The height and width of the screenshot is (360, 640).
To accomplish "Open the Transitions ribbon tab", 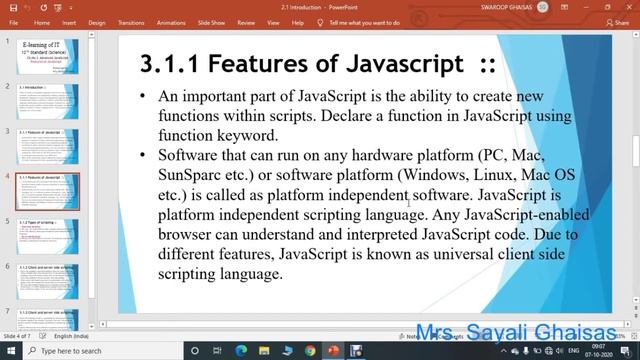I will 131,23.
